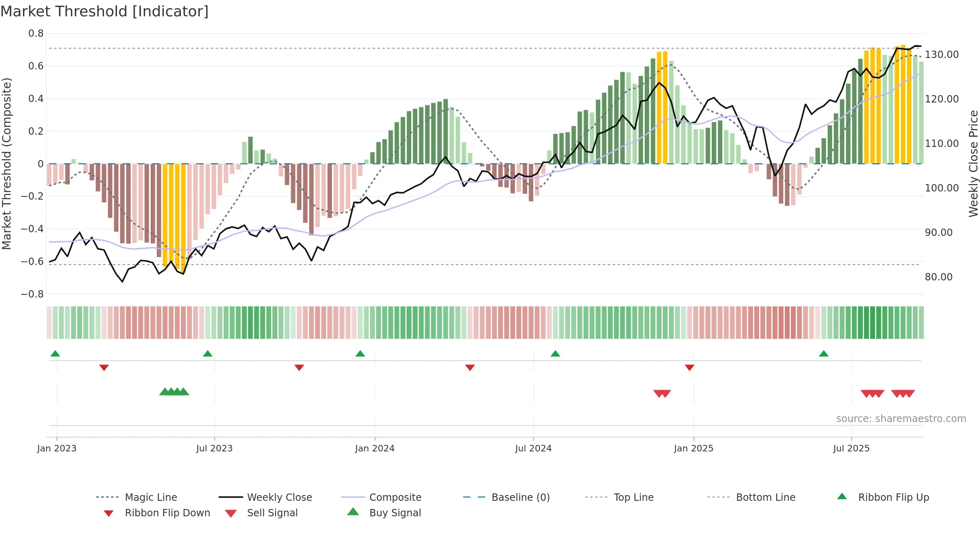
Task: Click the Jul 2024 x-axis label
Action: [x=533, y=448]
